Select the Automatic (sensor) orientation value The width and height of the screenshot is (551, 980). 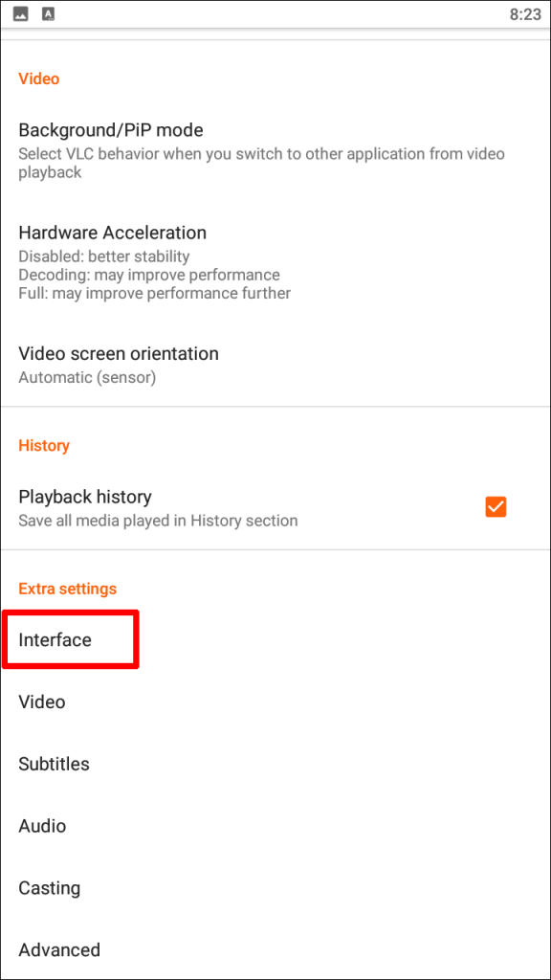coord(86,377)
